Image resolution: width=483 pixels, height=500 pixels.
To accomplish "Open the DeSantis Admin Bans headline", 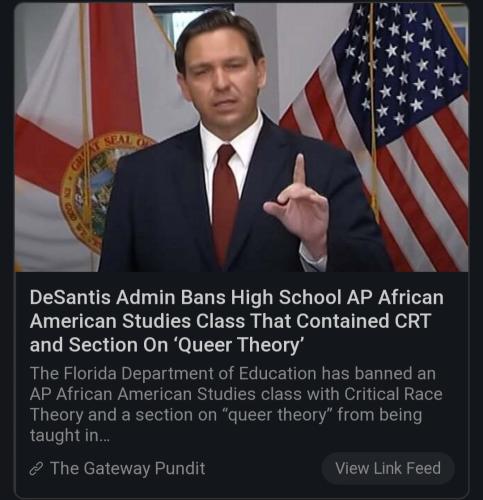I will tap(236, 321).
